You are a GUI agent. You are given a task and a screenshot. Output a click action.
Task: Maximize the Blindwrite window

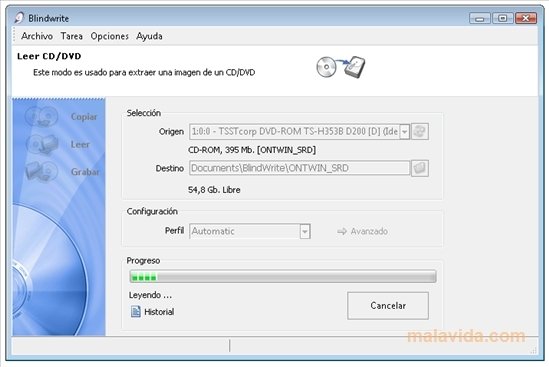pos(502,18)
